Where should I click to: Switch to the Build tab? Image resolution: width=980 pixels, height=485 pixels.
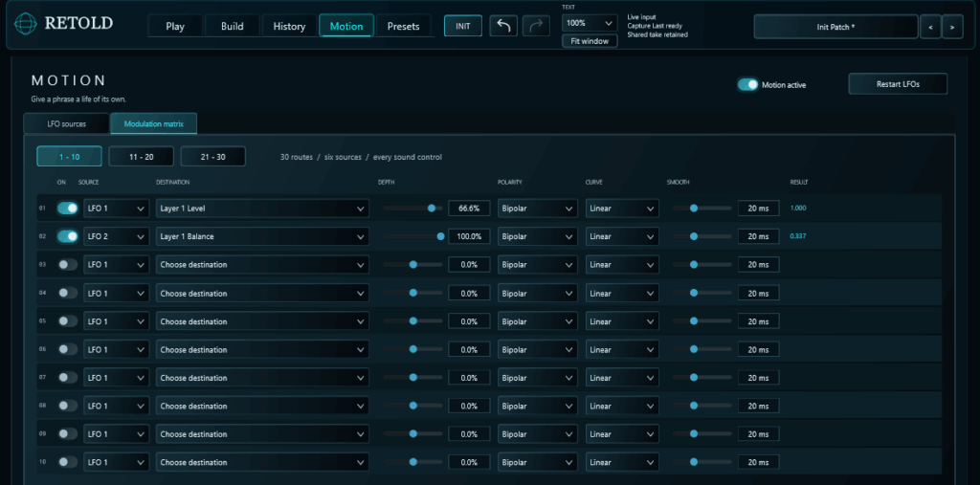tap(232, 26)
